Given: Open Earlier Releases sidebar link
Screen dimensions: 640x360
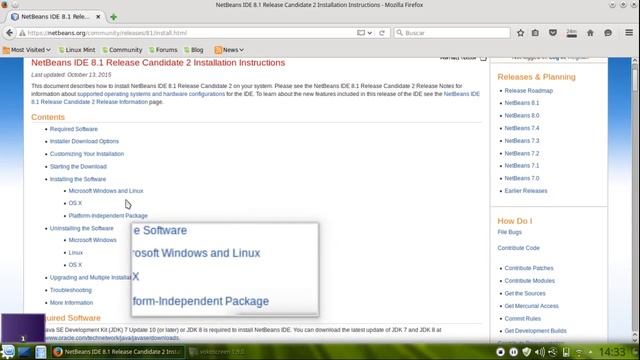Looking at the screenshot, I should click(x=526, y=191).
